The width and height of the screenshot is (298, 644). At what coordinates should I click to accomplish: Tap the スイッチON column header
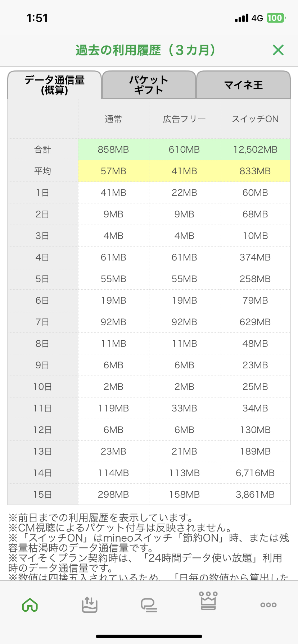[x=255, y=119]
